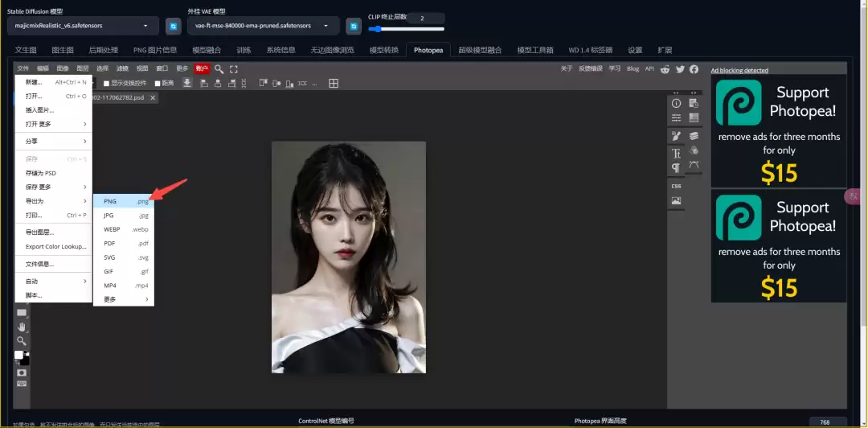This screenshot has width=868, height=428.
Task: Open Photopea Facebook page icon
Action: point(694,68)
